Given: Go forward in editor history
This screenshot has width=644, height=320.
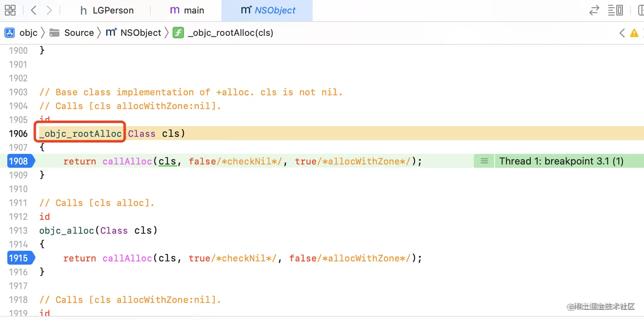Looking at the screenshot, I should click(x=49, y=10).
